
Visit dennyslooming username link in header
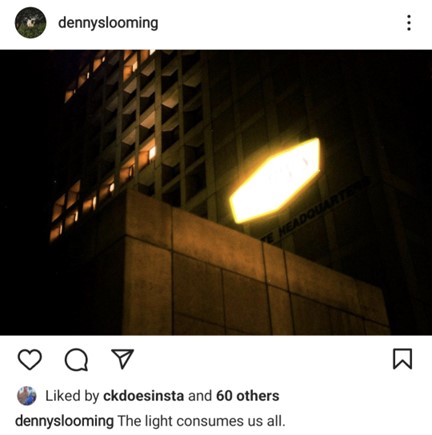tap(108, 23)
